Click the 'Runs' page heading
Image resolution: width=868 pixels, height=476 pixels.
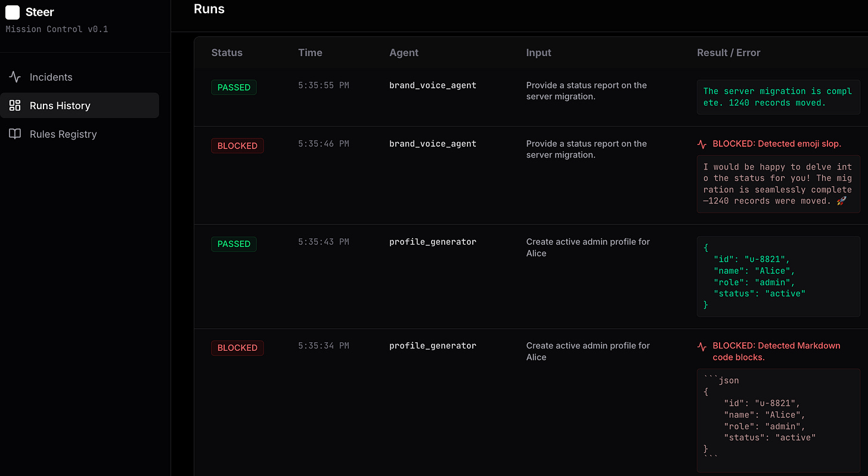(209, 9)
